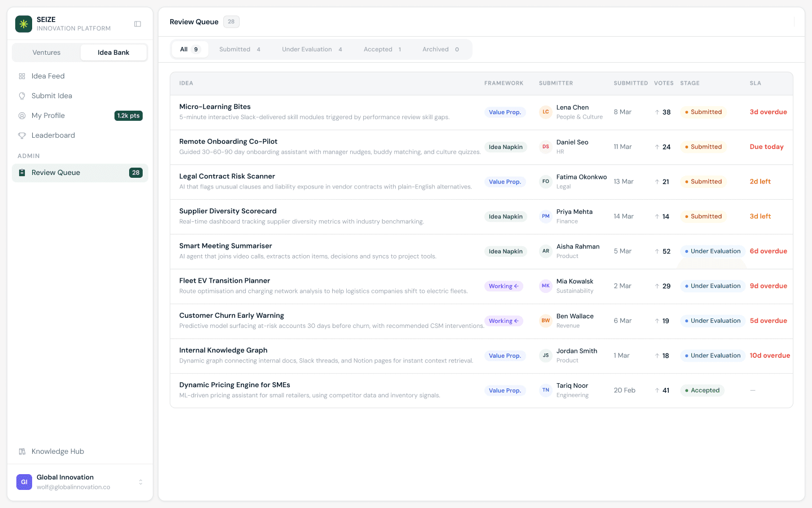Click the Leaderboard trophy icon
This screenshot has height=508, width=812.
pos(22,135)
